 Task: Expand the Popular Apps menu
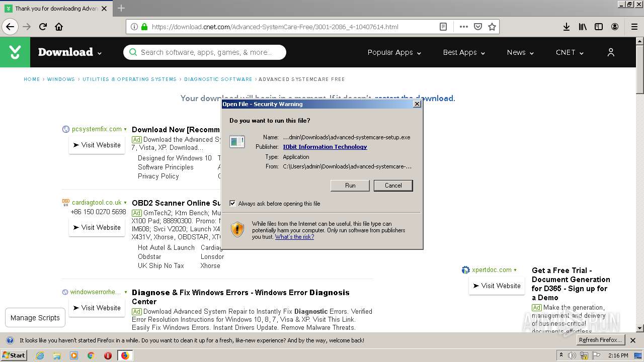click(x=394, y=52)
